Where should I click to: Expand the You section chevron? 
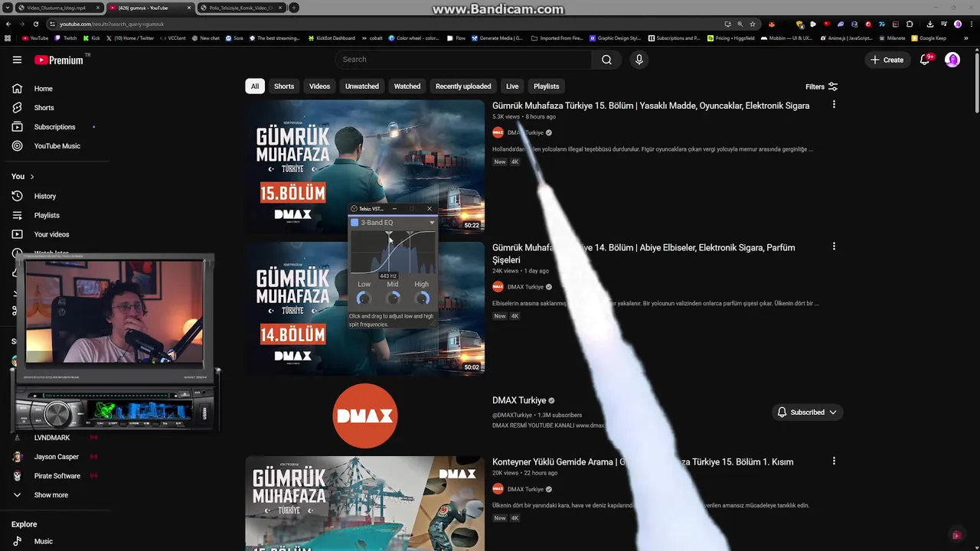32,177
